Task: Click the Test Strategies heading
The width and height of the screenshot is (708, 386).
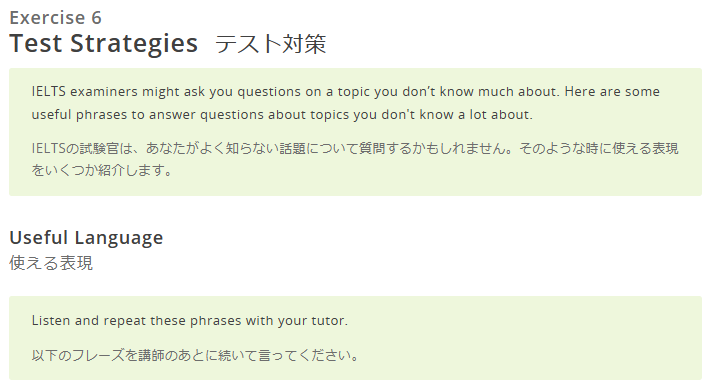Action: coord(103,43)
